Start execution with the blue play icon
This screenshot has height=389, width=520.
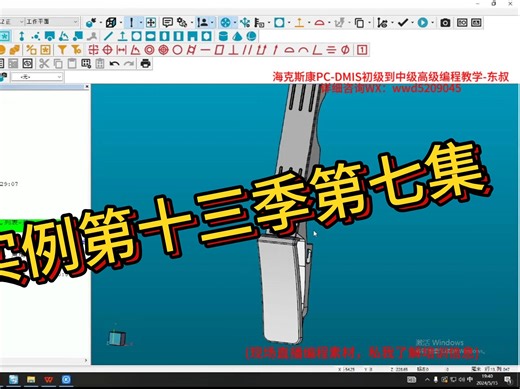[423, 23]
